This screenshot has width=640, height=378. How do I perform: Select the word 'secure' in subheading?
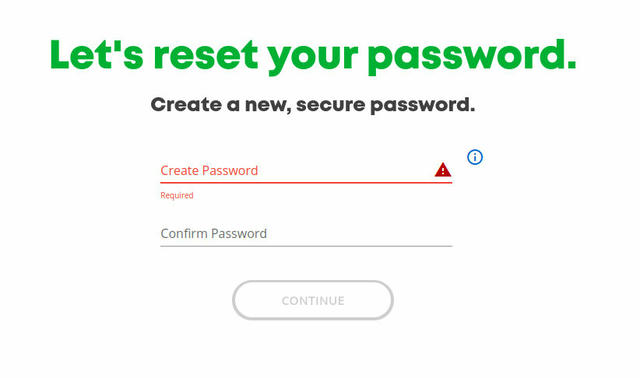330,105
